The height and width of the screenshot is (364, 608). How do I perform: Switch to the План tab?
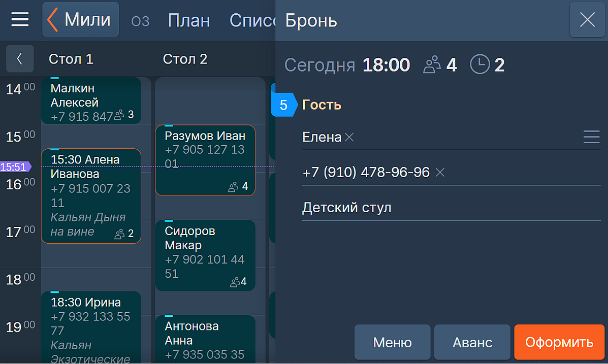[x=188, y=20]
